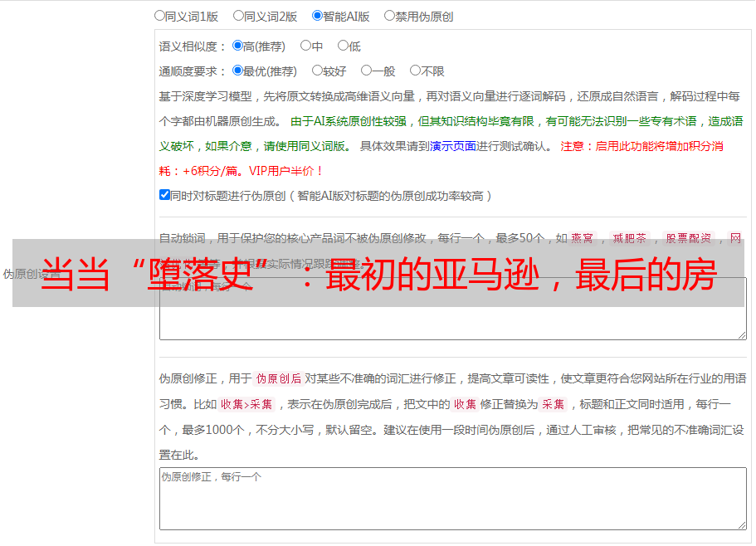Select the 同义词2版 radio option
Viewport: 756px width, 546px height.
click(x=238, y=16)
